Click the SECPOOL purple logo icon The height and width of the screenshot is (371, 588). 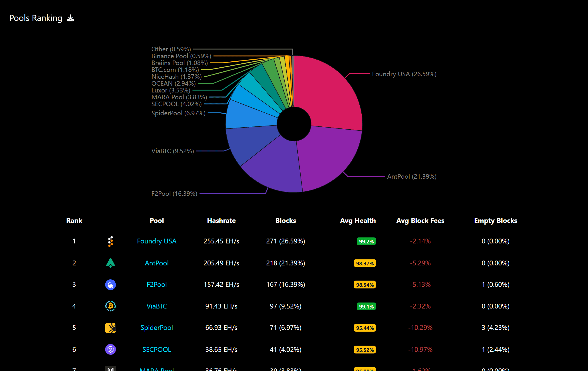coord(110,349)
